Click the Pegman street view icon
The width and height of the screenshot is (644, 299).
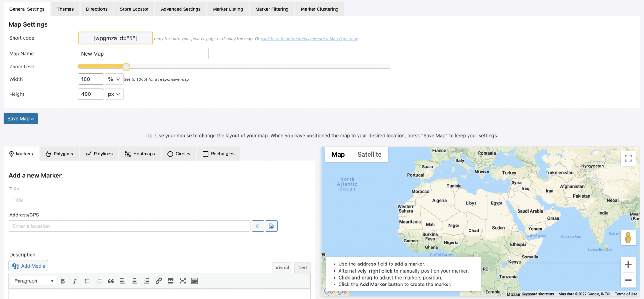(628, 238)
